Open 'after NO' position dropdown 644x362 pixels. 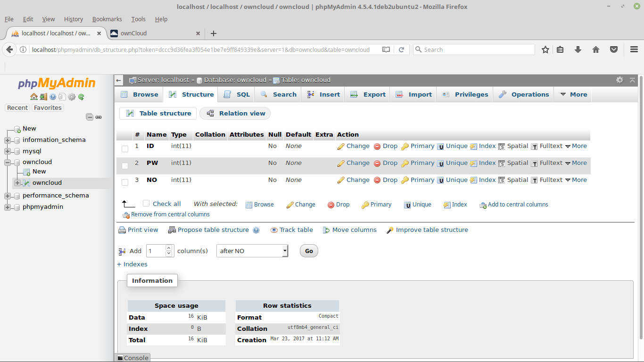tap(252, 251)
